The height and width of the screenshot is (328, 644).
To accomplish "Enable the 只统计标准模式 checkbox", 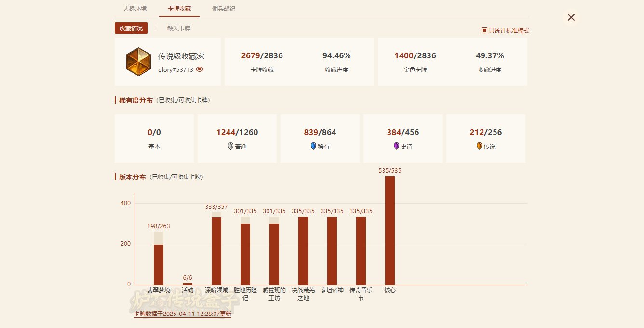I will [484, 30].
